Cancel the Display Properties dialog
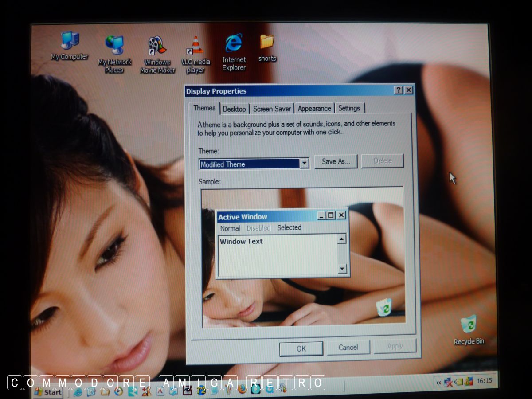The width and height of the screenshot is (532, 399). [x=348, y=348]
